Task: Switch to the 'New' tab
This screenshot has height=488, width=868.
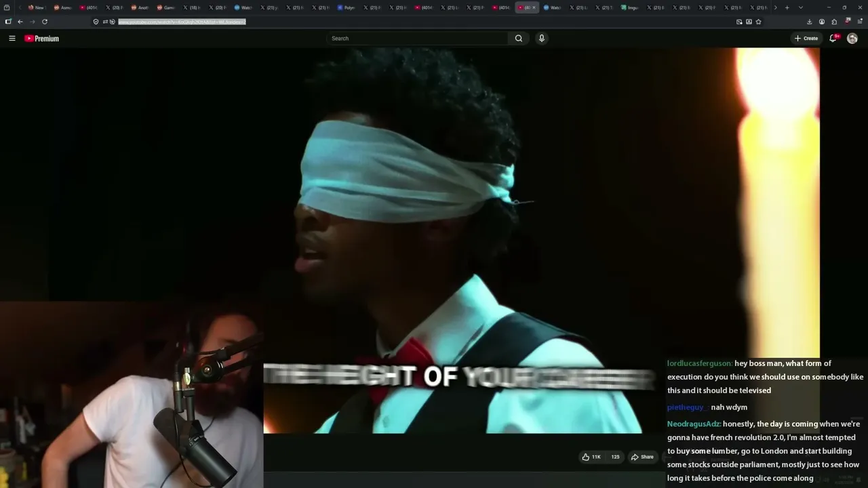Action: tap(36, 7)
